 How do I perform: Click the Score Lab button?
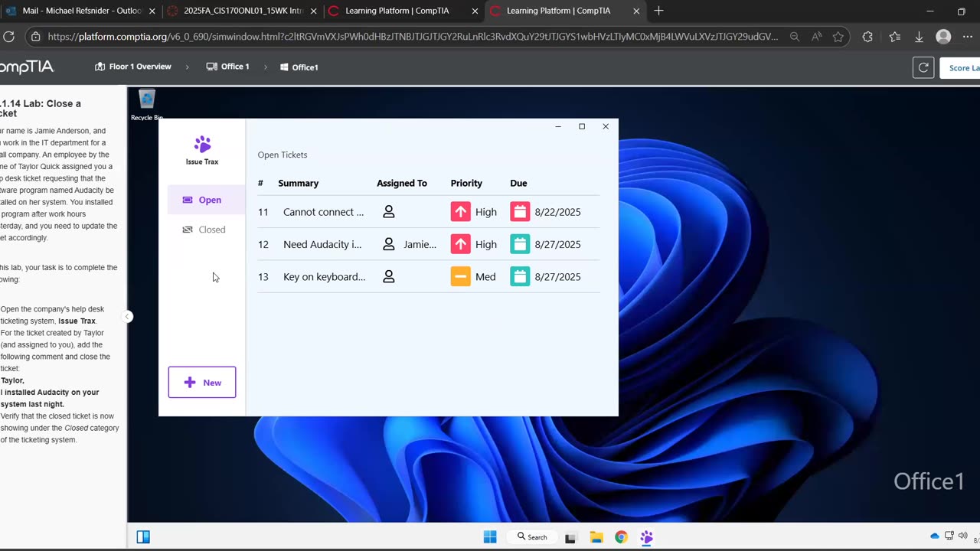pos(961,67)
